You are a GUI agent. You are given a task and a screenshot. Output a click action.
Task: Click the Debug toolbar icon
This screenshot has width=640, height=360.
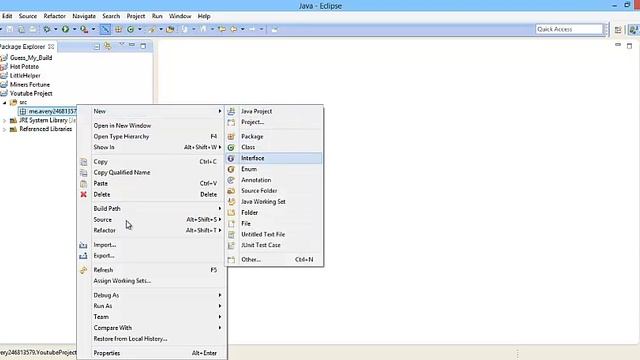click(x=47, y=29)
